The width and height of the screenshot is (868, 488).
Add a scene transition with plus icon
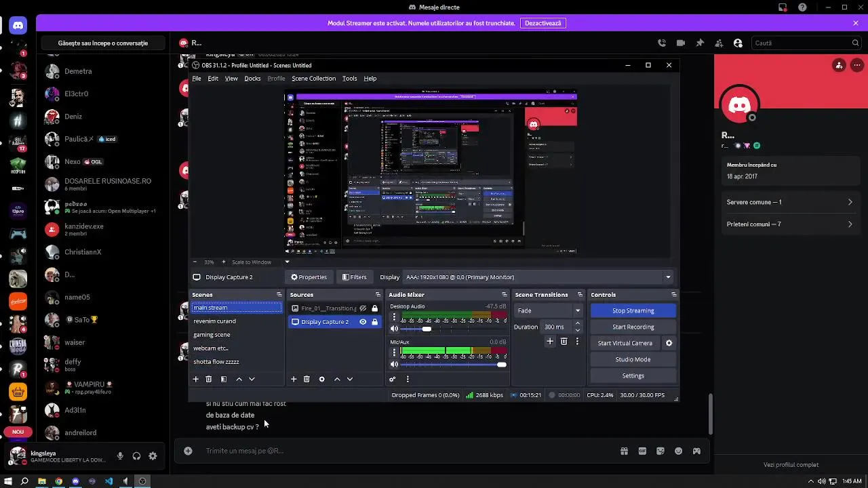pyautogui.click(x=550, y=342)
